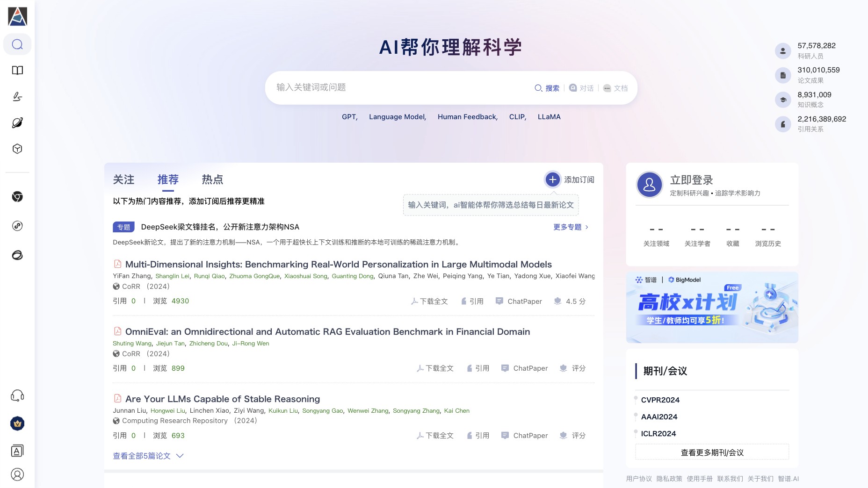868x488 pixels.
Task: Click the crown badge icon in sidebar
Action: [17, 423]
